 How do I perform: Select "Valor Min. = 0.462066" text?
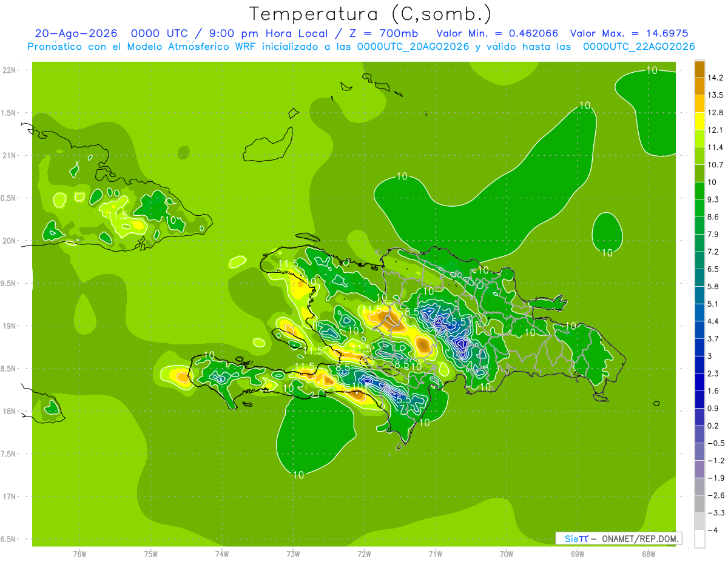(x=497, y=33)
